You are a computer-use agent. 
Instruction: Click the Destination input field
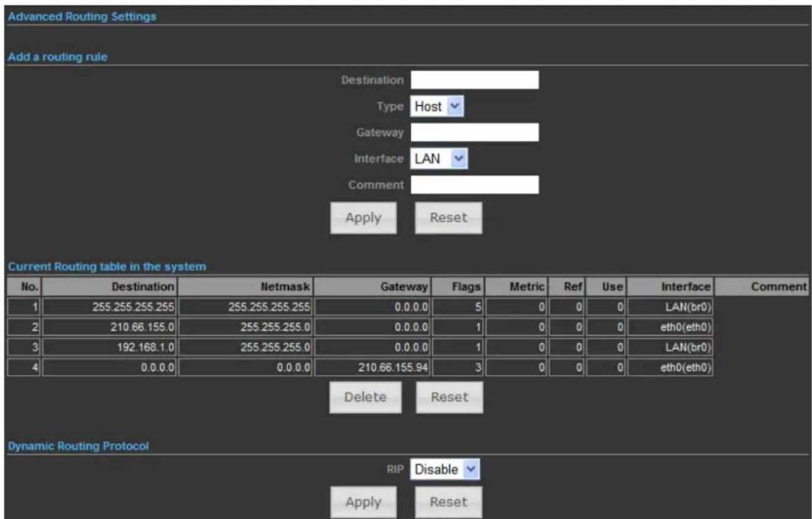pos(474,80)
